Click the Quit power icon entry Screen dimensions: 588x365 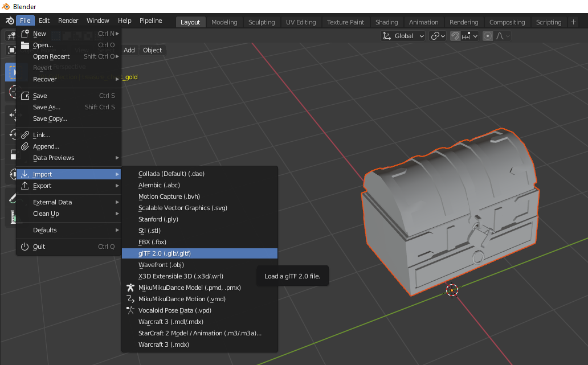coord(39,247)
